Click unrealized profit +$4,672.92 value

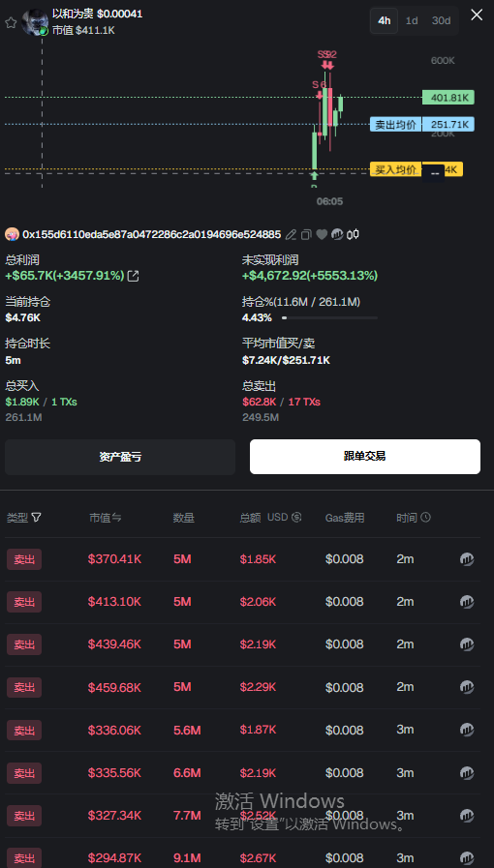[x=310, y=276]
